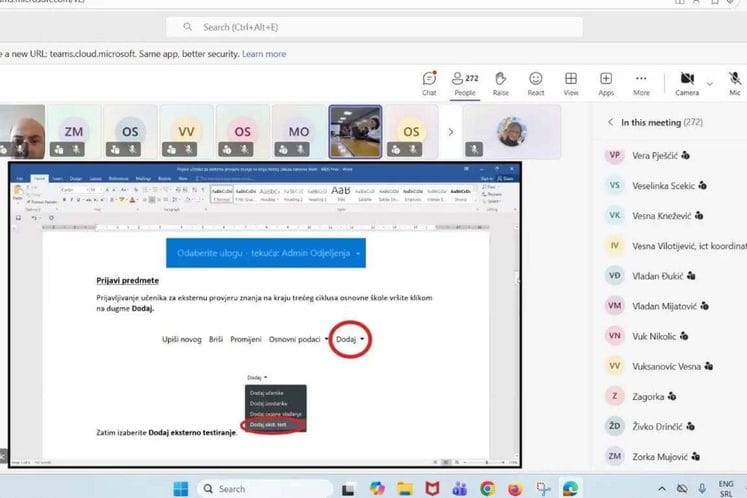
Task: Click the Windows Start button
Action: point(181,488)
